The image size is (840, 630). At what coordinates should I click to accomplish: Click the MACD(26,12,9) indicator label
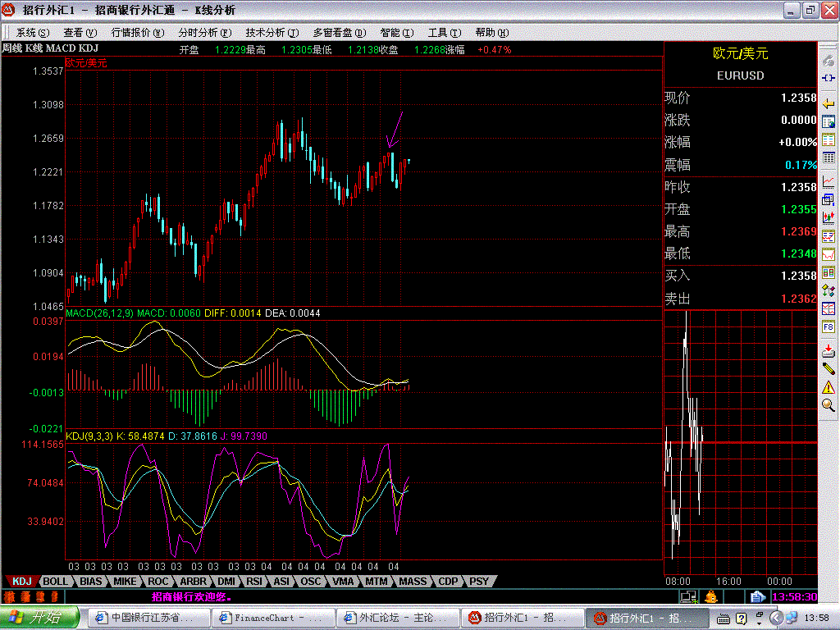coord(99,313)
